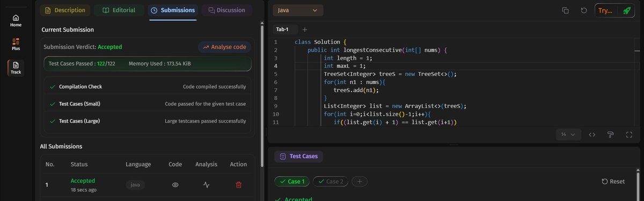This screenshot has height=201, width=644.
Task: Click the Analyse code button
Action: pos(224,47)
